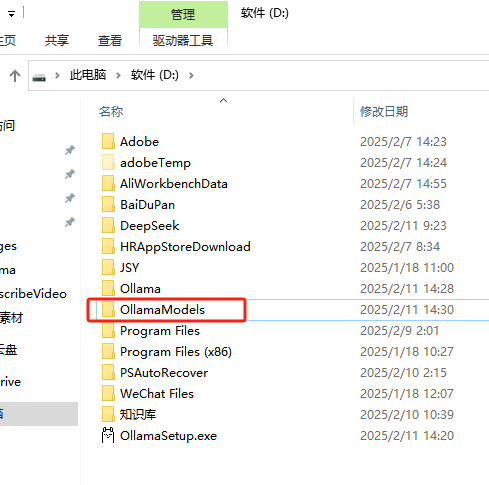
Task: Select the BaiDuPan folder icon
Action: (x=108, y=204)
